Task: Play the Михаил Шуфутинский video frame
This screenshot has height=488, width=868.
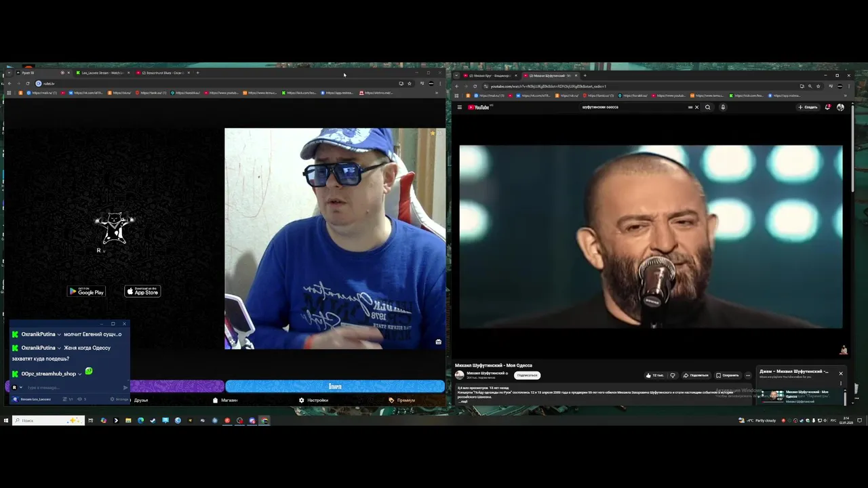Action: pos(651,237)
